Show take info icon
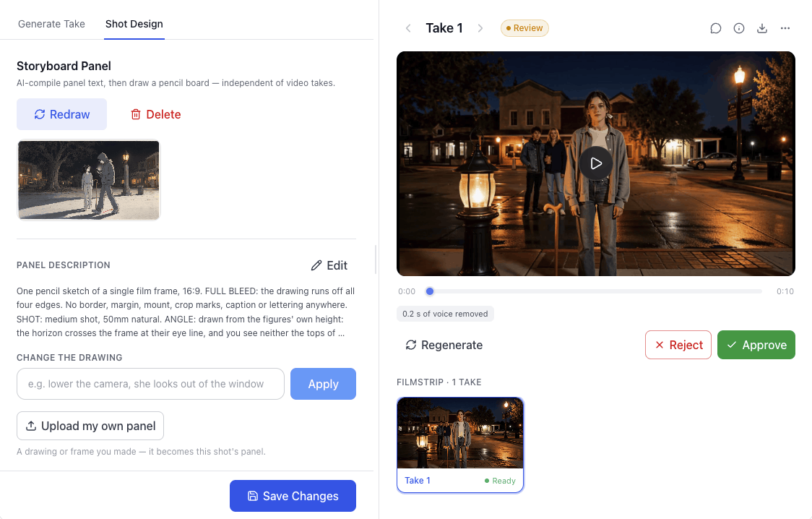This screenshot has width=812, height=519. coord(739,28)
